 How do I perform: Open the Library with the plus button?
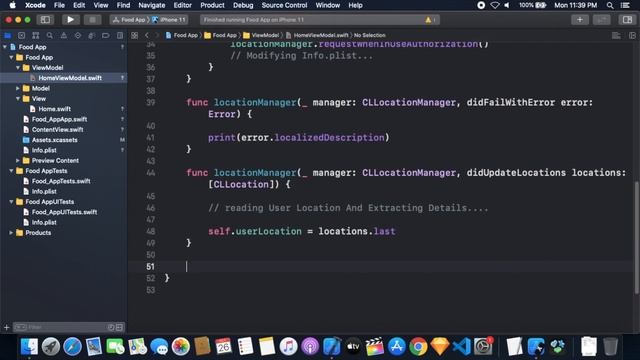click(580, 20)
